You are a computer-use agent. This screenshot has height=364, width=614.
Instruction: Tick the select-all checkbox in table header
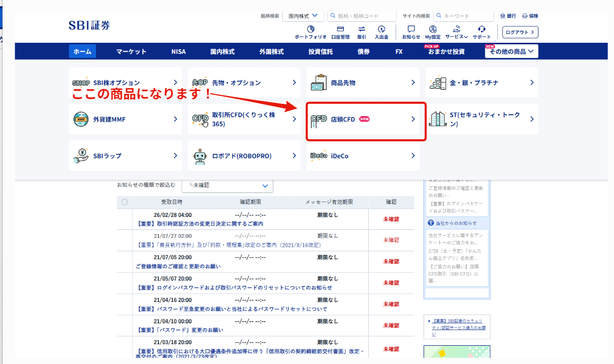click(x=125, y=202)
